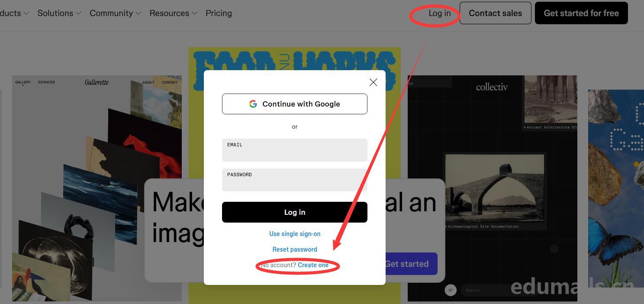Close the login dialog with the X icon
The image size is (644, 304).
point(373,82)
